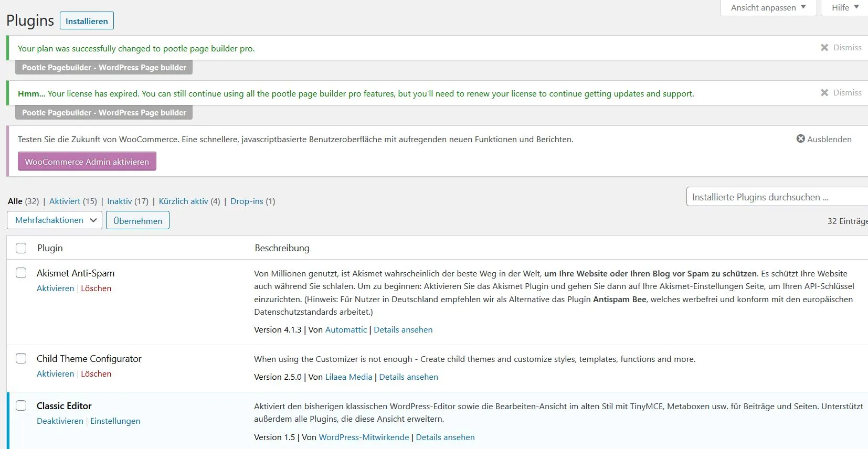This screenshot has width=868, height=449.
Task: Focus the Installierte Plugins durchsuchen search field
Action: coord(777,197)
